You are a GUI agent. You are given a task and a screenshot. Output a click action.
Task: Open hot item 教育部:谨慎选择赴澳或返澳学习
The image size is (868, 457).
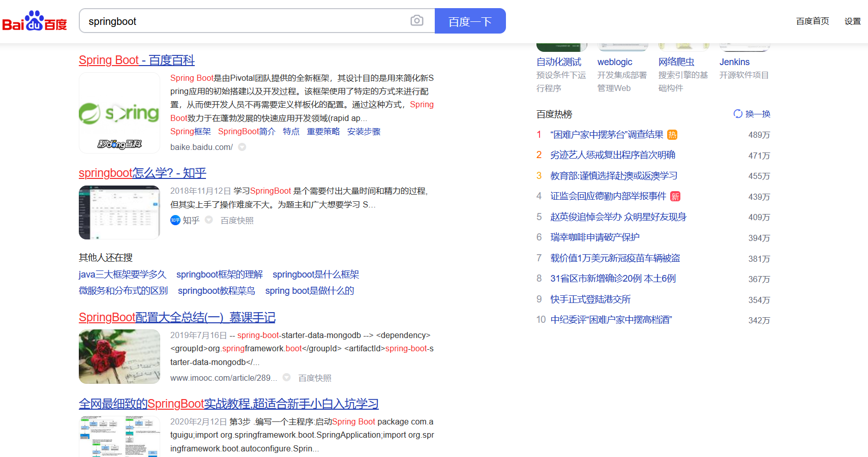pos(614,176)
